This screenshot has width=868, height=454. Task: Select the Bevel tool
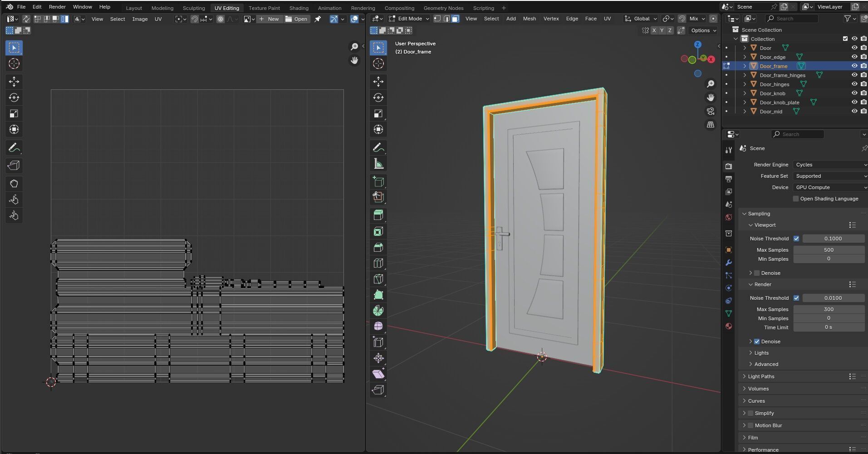tap(378, 247)
